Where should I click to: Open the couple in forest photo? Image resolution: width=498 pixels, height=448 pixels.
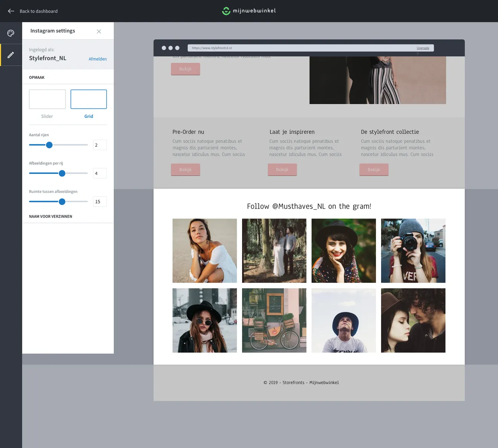coord(274,251)
